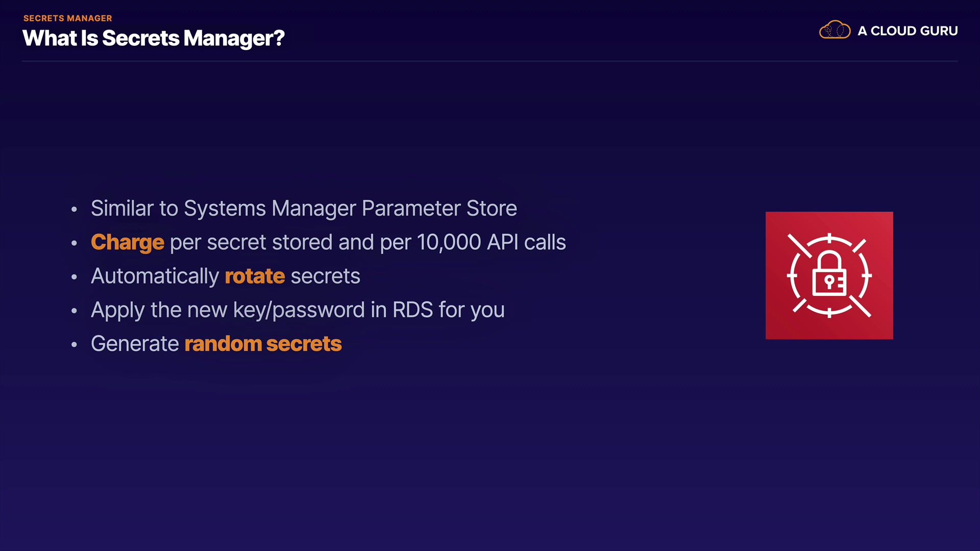Viewport: 980px width, 551px height.
Task: Click the "What Is Secrets Manager?" slide heading
Action: coord(153,38)
